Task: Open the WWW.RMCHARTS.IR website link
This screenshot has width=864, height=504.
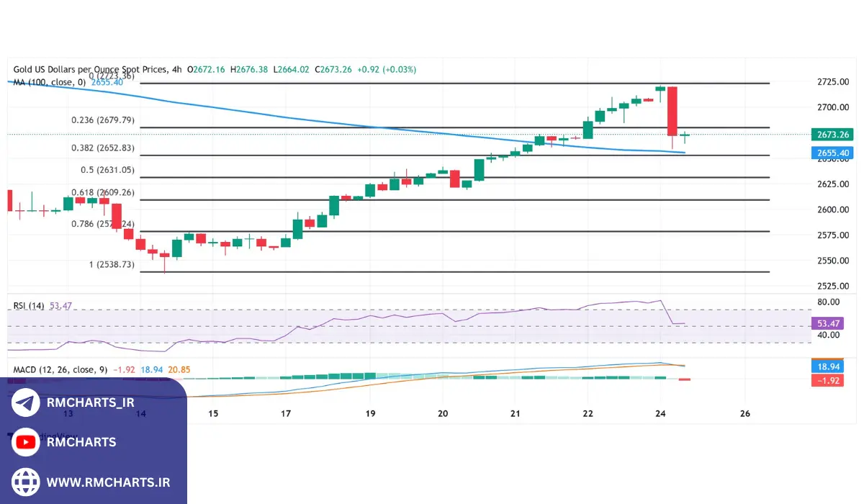Action: pyautogui.click(x=108, y=482)
